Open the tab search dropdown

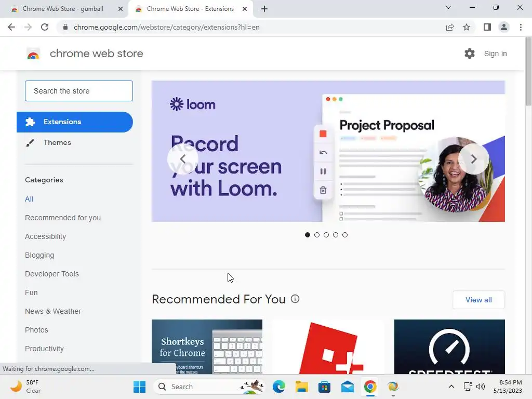tap(448, 7)
